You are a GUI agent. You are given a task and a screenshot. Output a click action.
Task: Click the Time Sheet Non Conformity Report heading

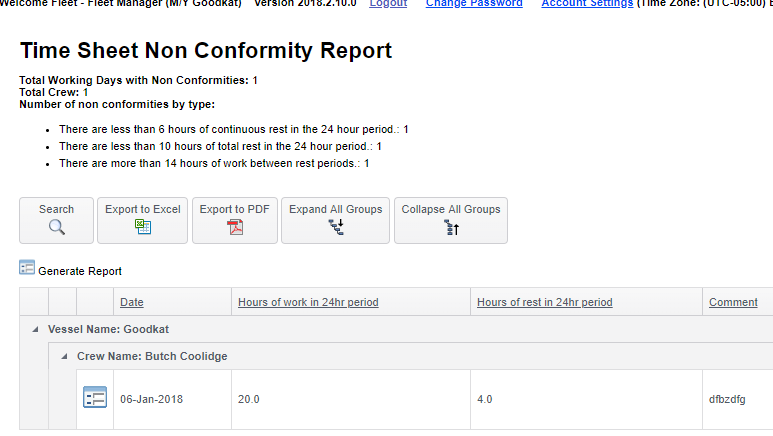pos(206,50)
